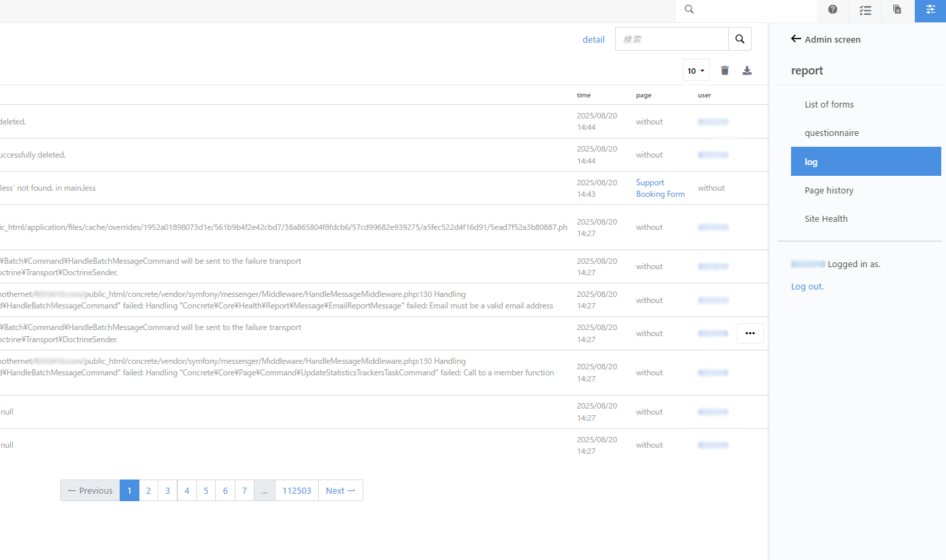Click the help question mark icon
Image resolution: width=946 pixels, height=560 pixels.
pos(832,10)
